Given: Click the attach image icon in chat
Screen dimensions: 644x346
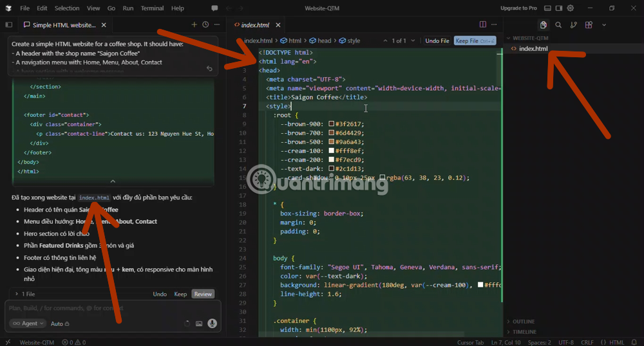Looking at the screenshot, I should (199, 323).
